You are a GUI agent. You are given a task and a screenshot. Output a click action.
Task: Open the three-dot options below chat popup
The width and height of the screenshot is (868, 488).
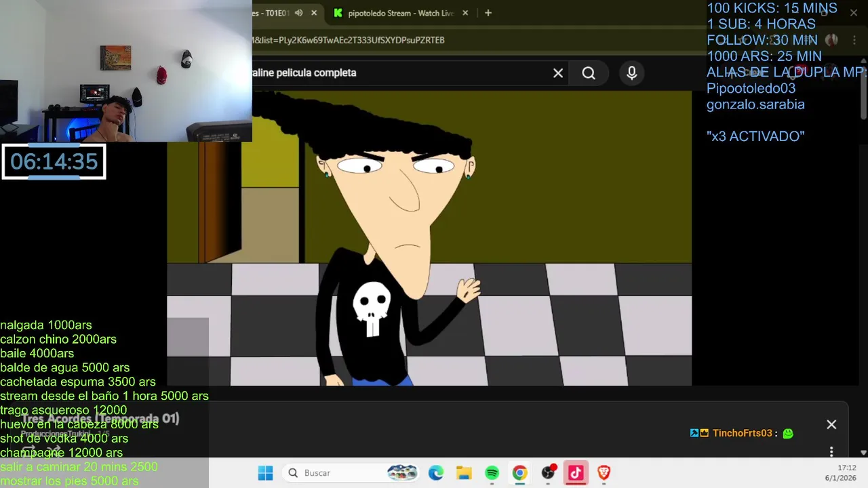pos(831,452)
